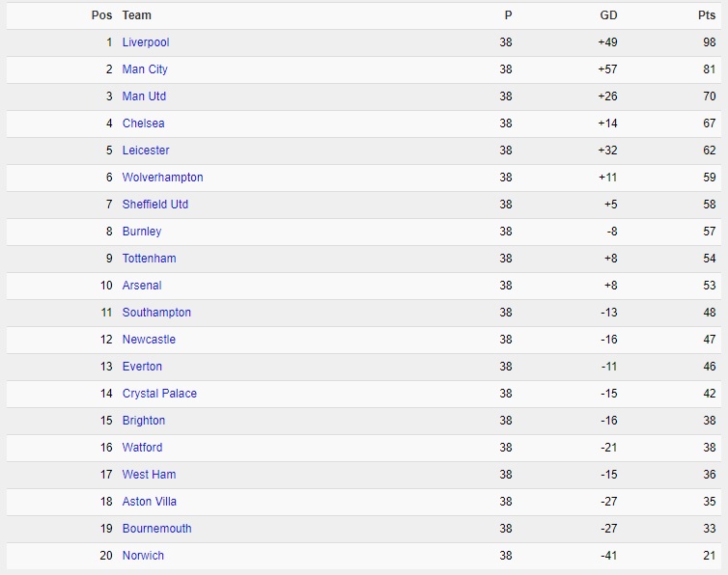Open the Crystal Palace link
Viewport: 728px width, 575px height.
[x=159, y=394]
